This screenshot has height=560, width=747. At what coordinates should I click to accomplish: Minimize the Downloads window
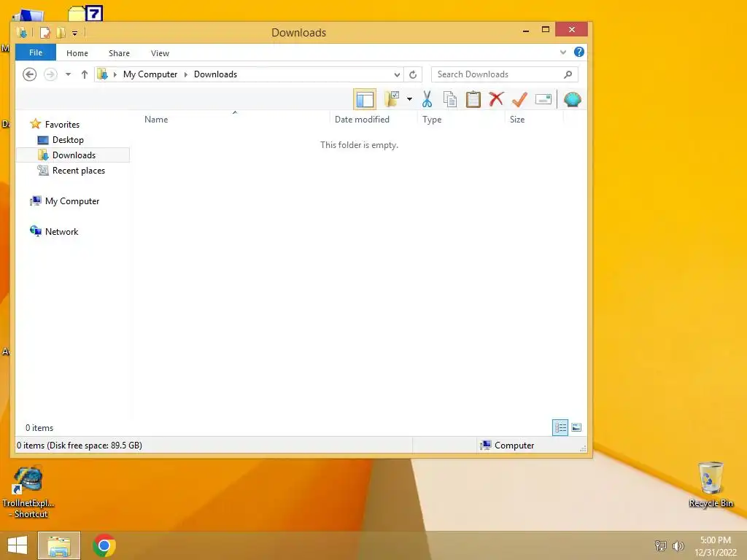pos(526,31)
